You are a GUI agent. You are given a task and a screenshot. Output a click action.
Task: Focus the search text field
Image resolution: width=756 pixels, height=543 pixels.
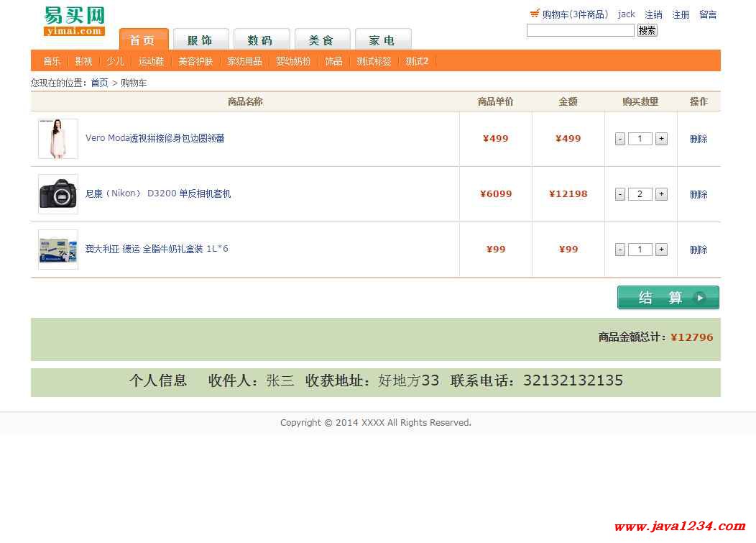581,30
